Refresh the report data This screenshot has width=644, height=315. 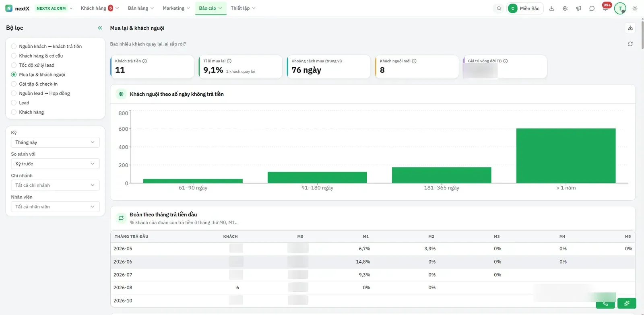pyautogui.click(x=630, y=44)
